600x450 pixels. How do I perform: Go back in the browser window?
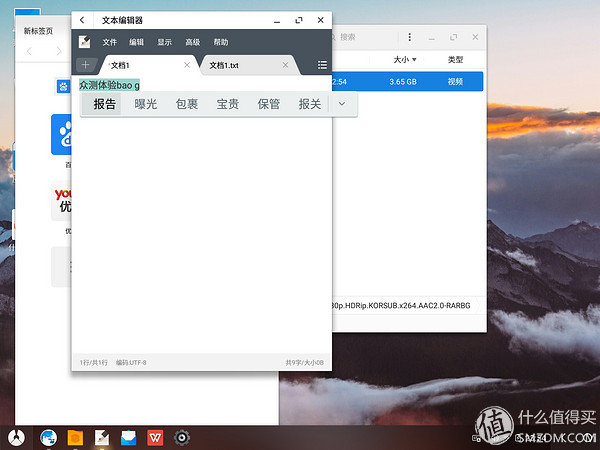click(x=29, y=51)
